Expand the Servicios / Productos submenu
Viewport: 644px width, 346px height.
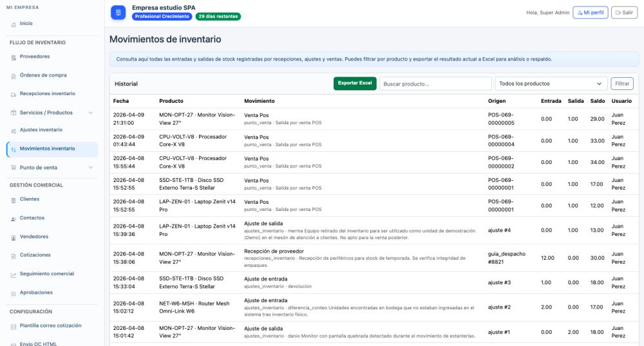click(x=90, y=113)
